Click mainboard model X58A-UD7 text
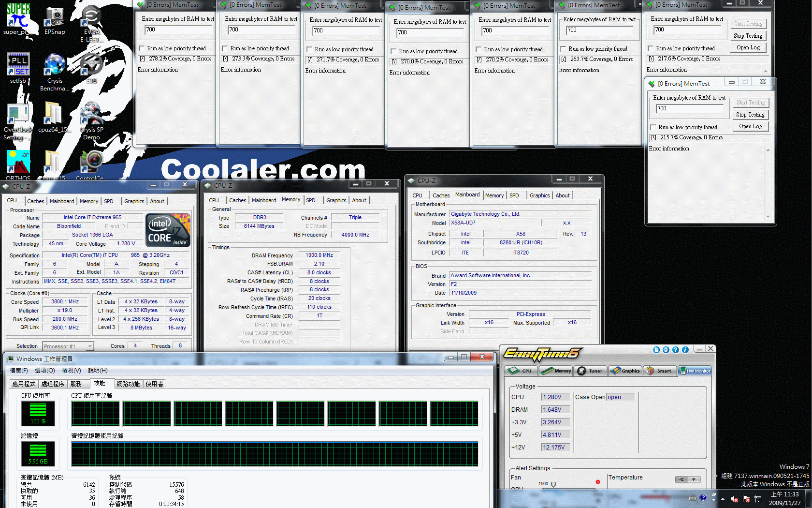The height and width of the screenshot is (508, 812). pyautogui.click(x=463, y=223)
